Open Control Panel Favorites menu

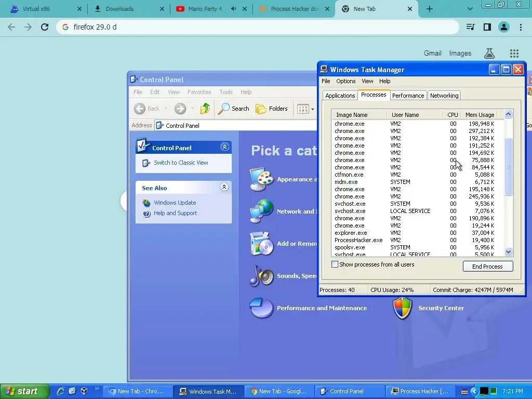199,92
